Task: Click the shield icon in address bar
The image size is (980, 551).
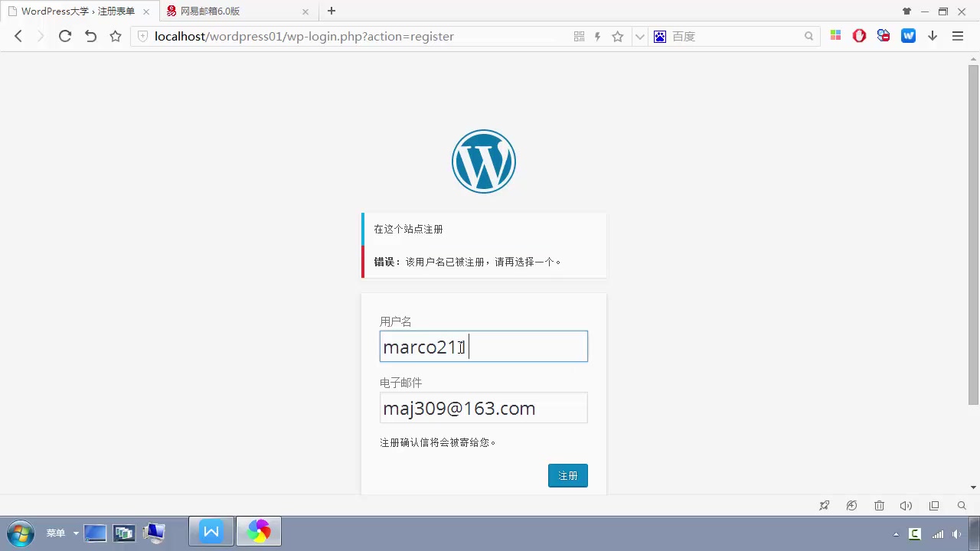Action: [142, 36]
